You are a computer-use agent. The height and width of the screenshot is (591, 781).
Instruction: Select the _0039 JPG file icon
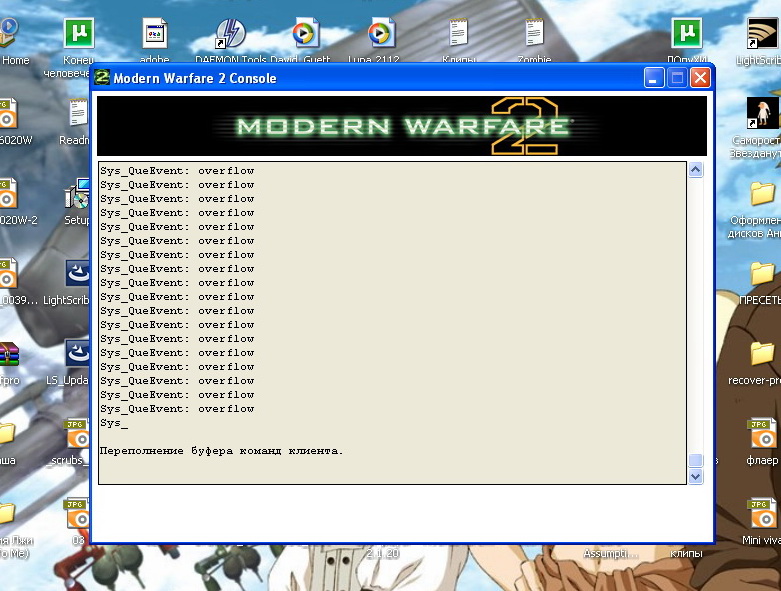tap(8, 273)
